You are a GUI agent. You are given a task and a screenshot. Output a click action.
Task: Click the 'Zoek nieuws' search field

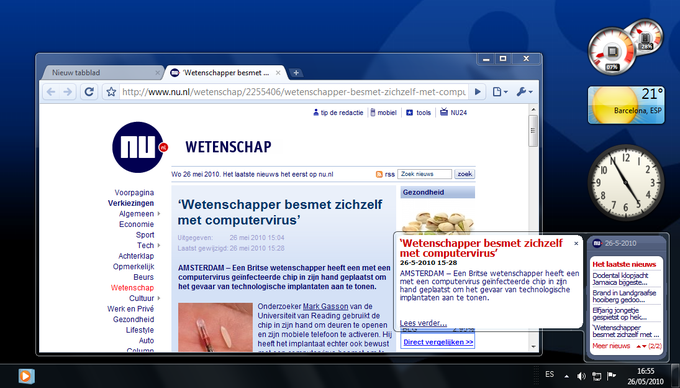424,174
